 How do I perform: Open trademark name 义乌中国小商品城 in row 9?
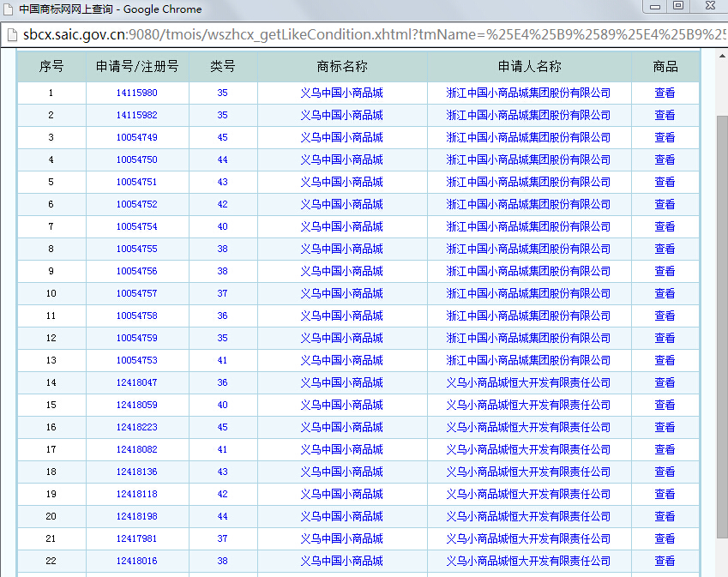click(342, 271)
